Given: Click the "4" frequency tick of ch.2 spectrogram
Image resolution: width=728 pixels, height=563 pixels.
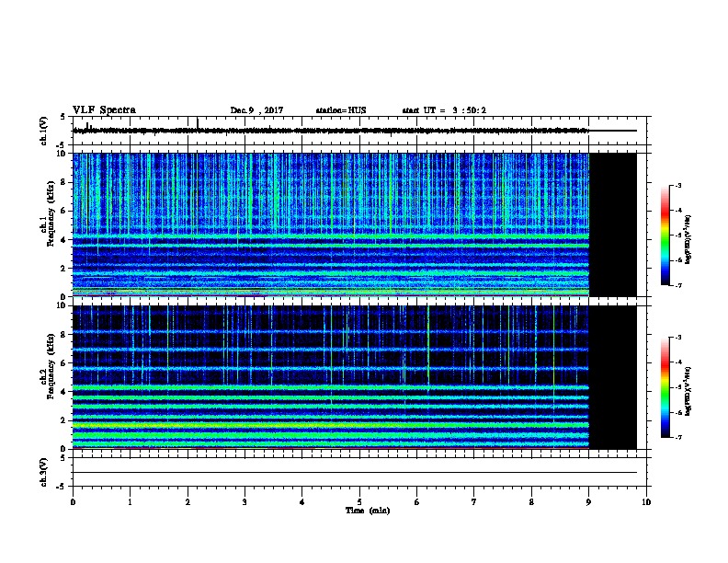Looking at the screenshot, I should pos(65,392).
